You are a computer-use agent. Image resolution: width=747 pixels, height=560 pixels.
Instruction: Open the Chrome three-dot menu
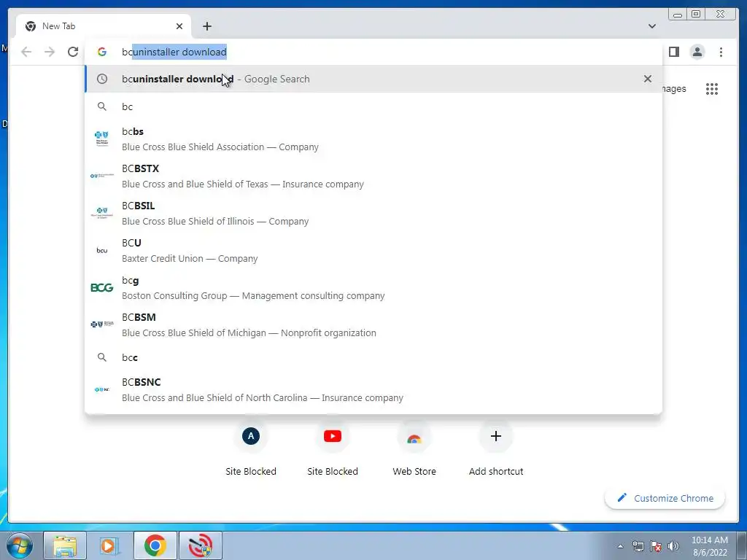[721, 52]
